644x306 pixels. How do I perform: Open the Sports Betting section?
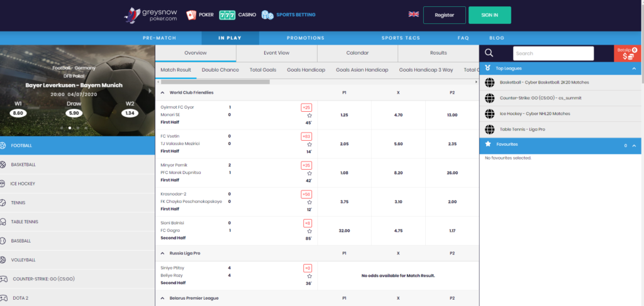click(288, 15)
